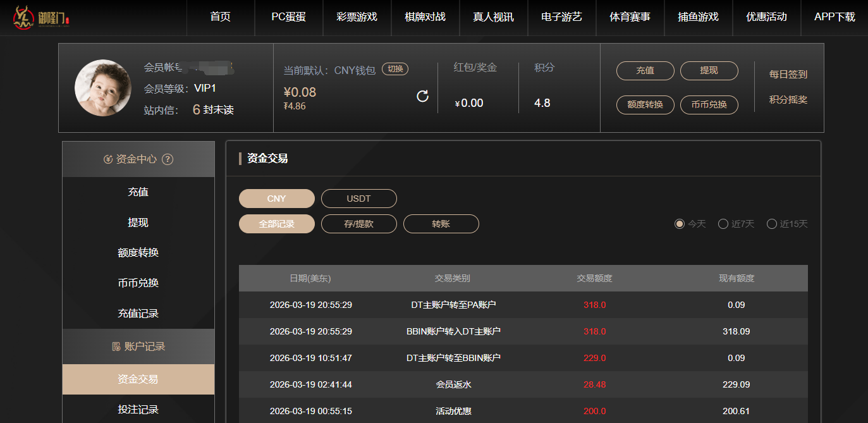
Task: Open the 资金中心 help question mark
Action: (x=167, y=159)
